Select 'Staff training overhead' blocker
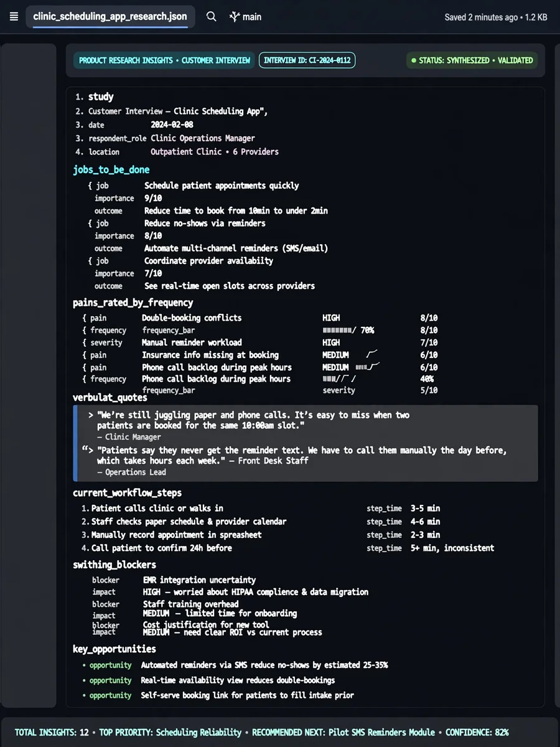 (190, 604)
